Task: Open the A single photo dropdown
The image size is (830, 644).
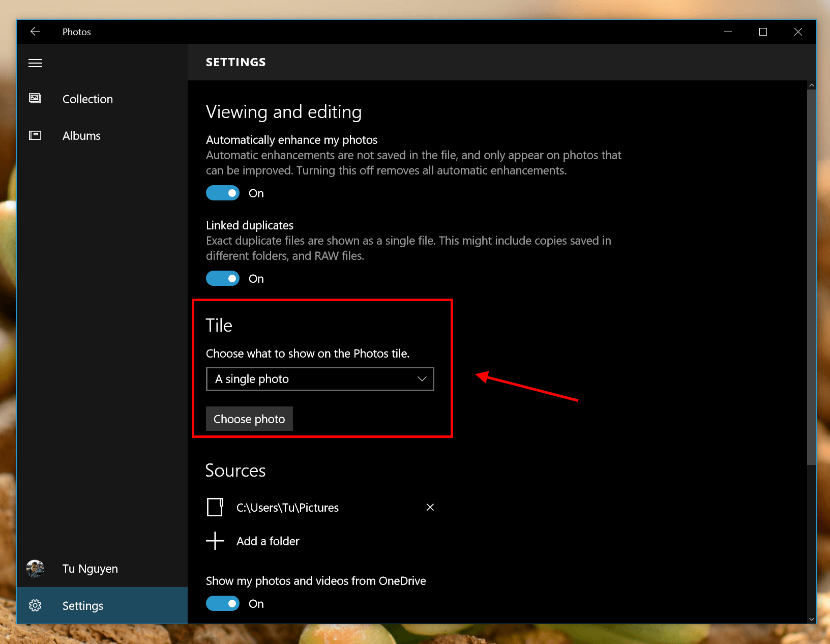Action: [x=320, y=379]
